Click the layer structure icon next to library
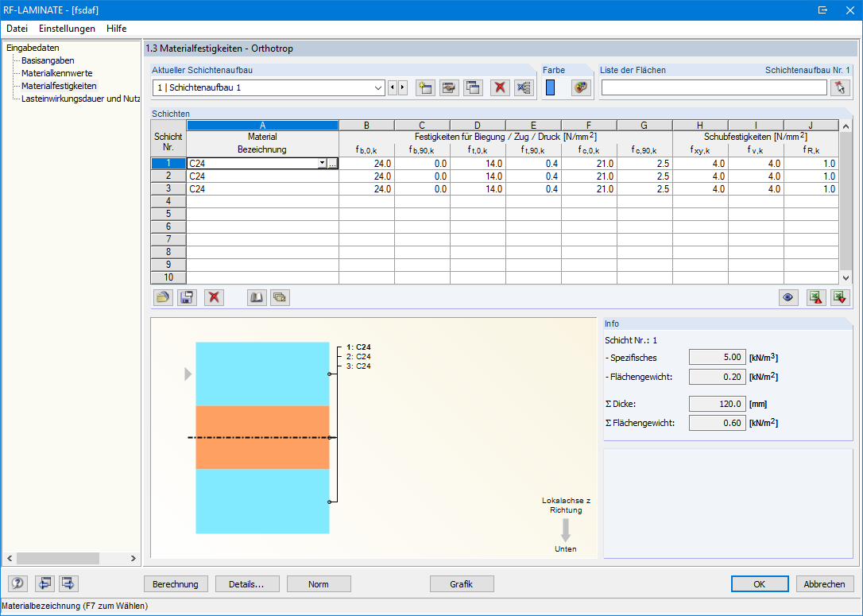 [x=281, y=297]
